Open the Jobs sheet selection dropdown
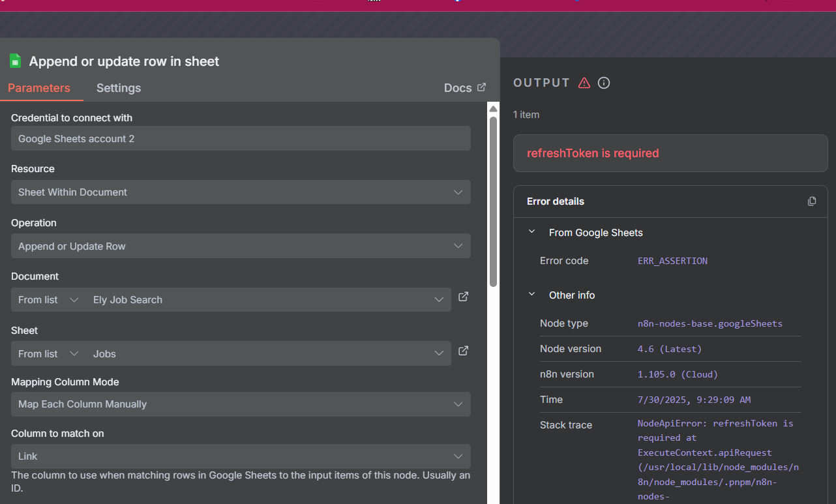This screenshot has width=836, height=504. [268, 353]
